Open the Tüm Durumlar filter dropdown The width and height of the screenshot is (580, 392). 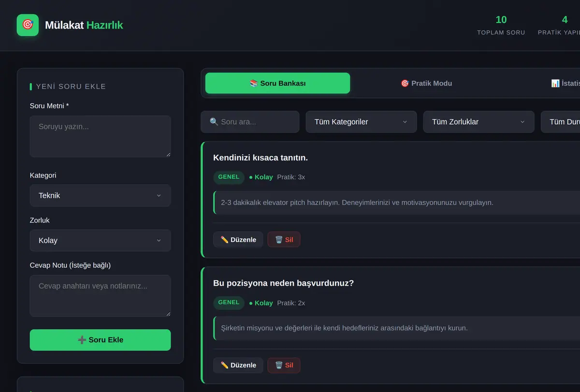point(561,122)
